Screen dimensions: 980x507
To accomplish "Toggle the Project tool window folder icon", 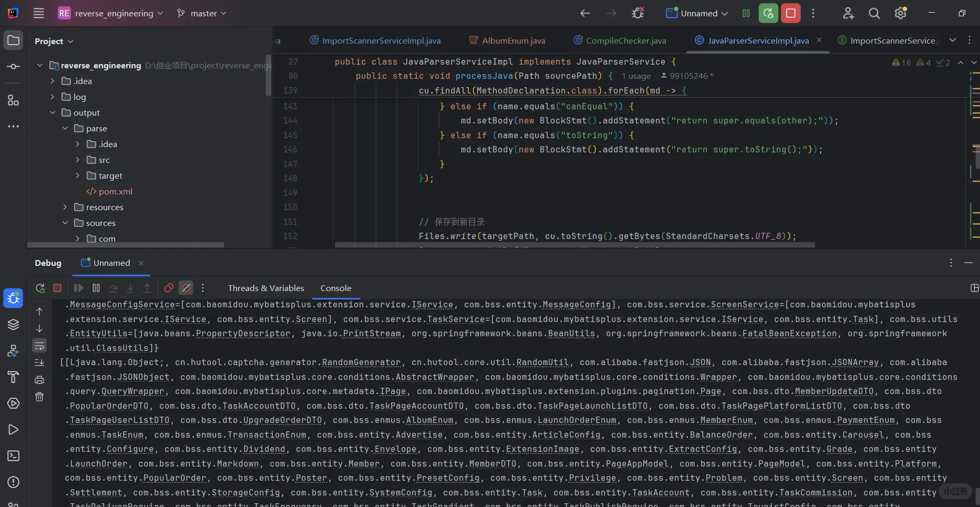I will coord(14,40).
